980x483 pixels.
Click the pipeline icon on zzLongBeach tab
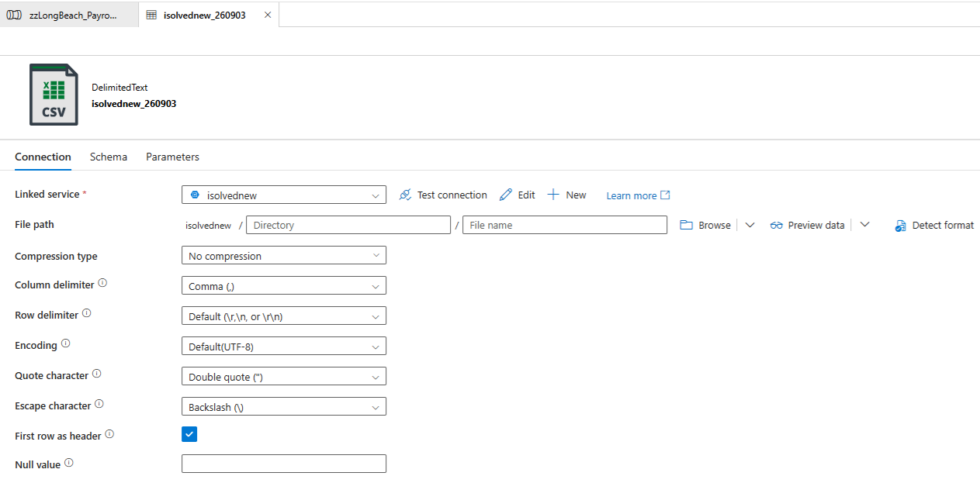14,15
